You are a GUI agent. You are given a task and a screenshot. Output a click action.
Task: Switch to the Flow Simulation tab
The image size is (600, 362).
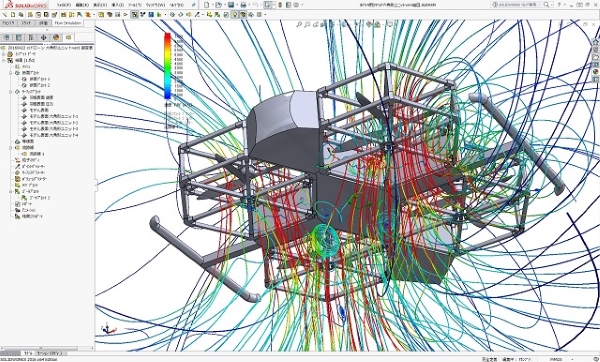tap(68, 23)
